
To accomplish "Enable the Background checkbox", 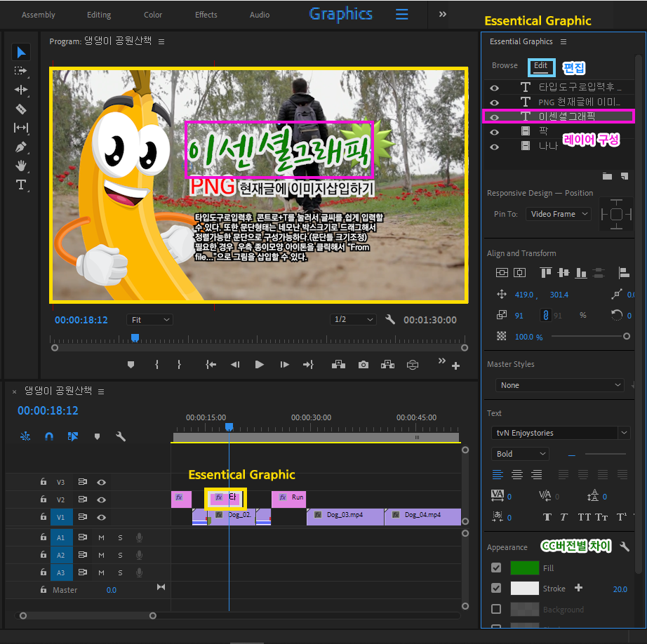I will [x=496, y=609].
